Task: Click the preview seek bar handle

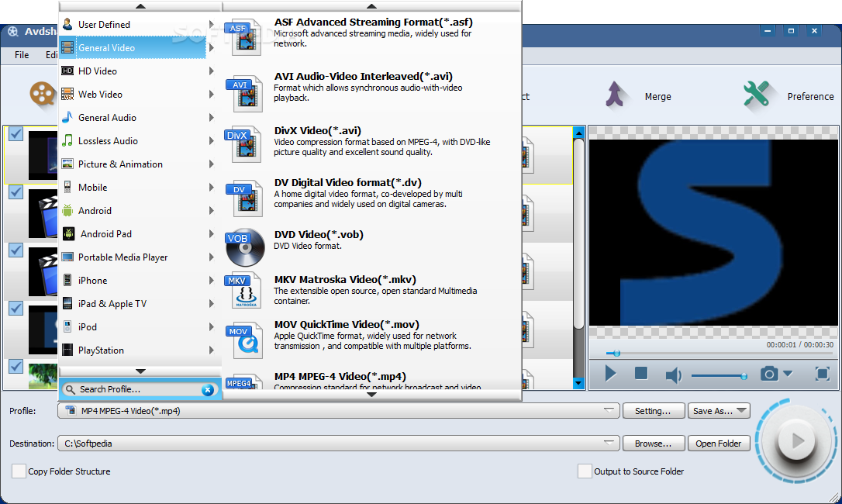Action: (x=617, y=353)
